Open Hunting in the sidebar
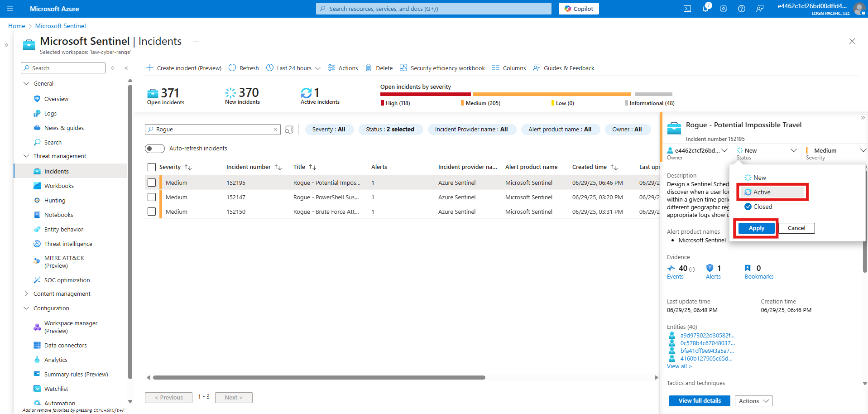The width and height of the screenshot is (868, 414). point(55,200)
